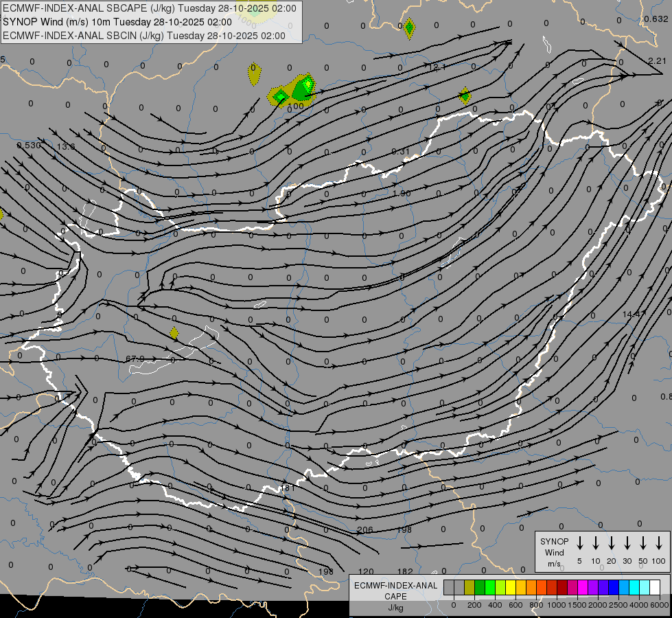Viewport: 672px width, 618px height.
Task: Click the 2500 tick label in CAPE legend
Action: (618, 605)
